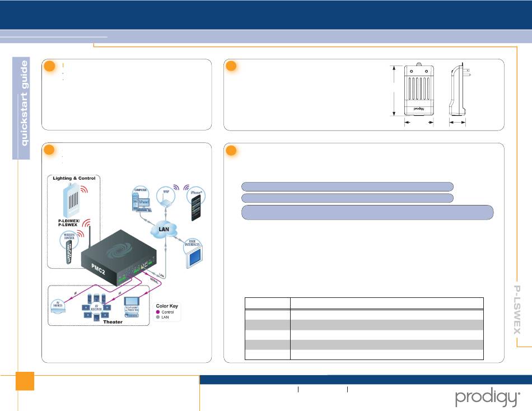
Task: Click the "Lighting & Control" heading
Action: (74, 178)
